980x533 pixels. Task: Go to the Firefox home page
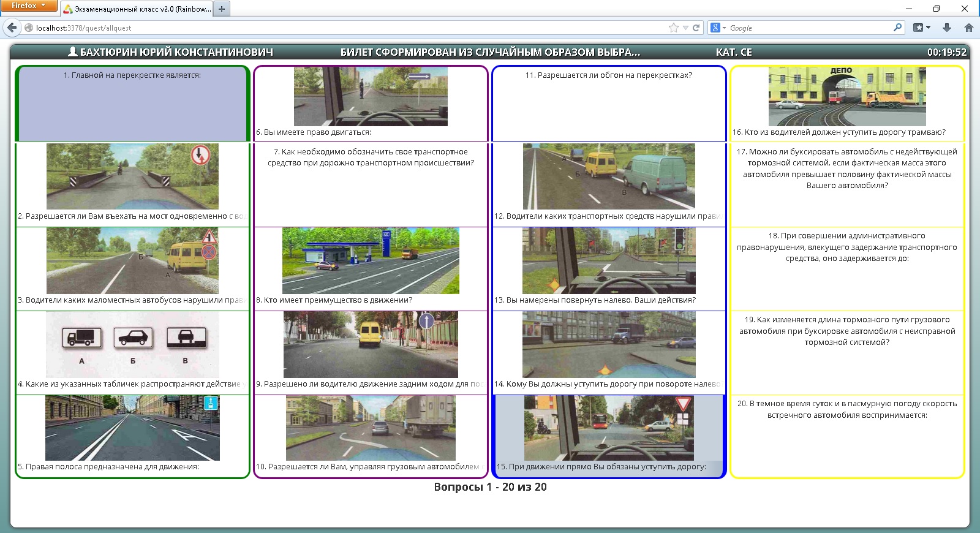969,28
